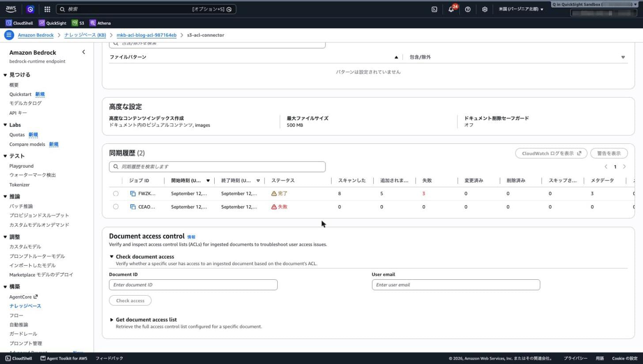643x364 pixels.
Task: Open the help question mark icon
Action: (x=468, y=9)
